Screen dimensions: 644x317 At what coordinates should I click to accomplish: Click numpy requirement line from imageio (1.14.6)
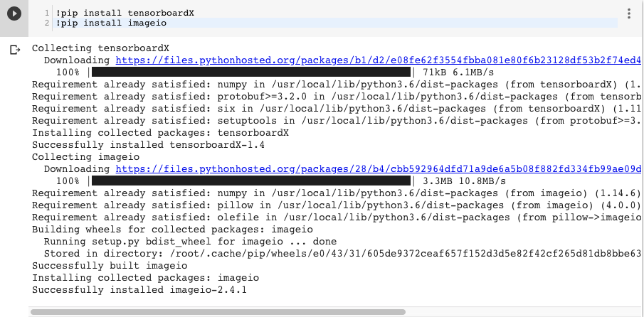(337, 193)
